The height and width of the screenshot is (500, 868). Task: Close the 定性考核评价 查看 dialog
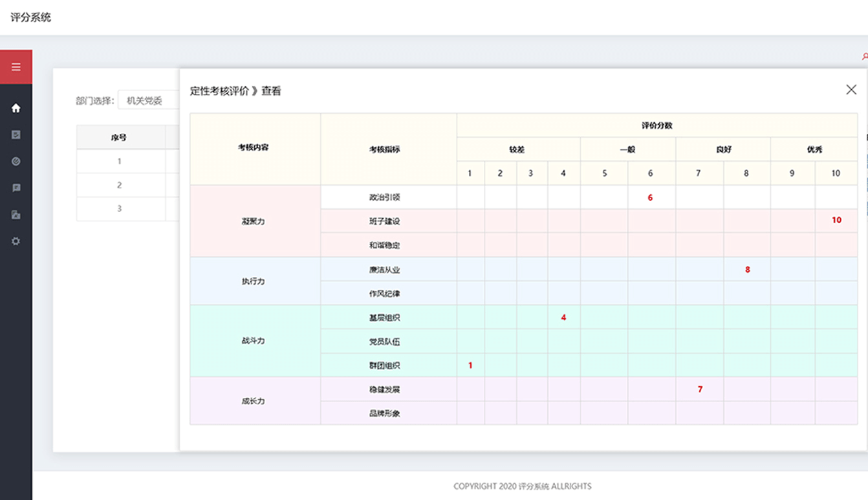[851, 90]
